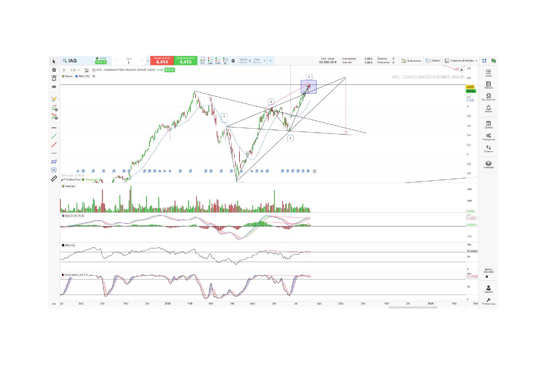The height and width of the screenshot is (392, 555).
Task: Click the IAG symbol search field
Action: pyautogui.click(x=77, y=61)
